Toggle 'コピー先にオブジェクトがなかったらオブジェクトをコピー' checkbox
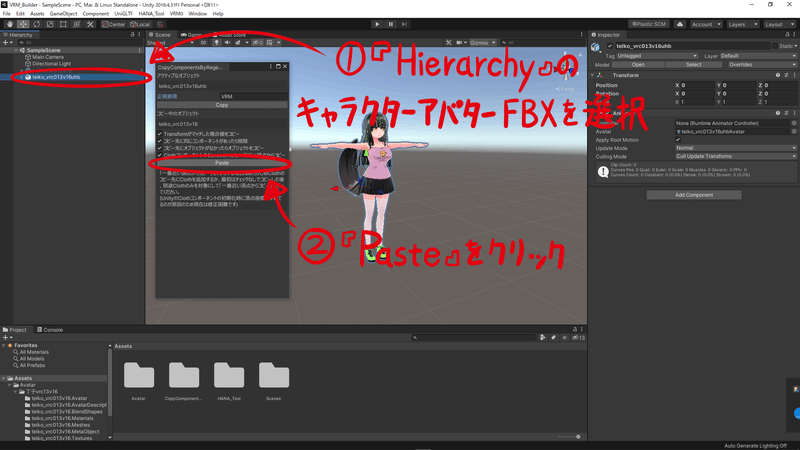Image resolution: width=800 pixels, height=450 pixels. 160,148
